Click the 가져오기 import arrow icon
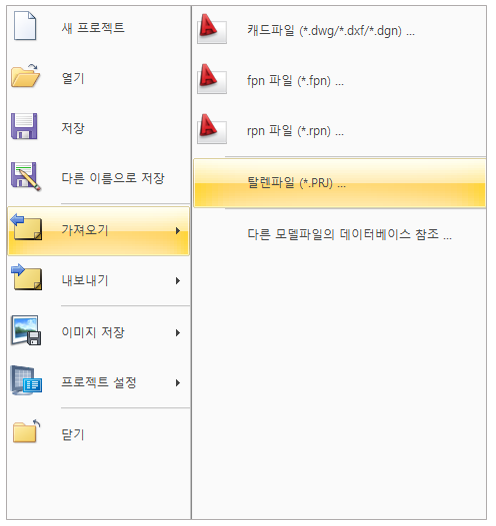This screenshot has height=526, width=496. point(26,227)
